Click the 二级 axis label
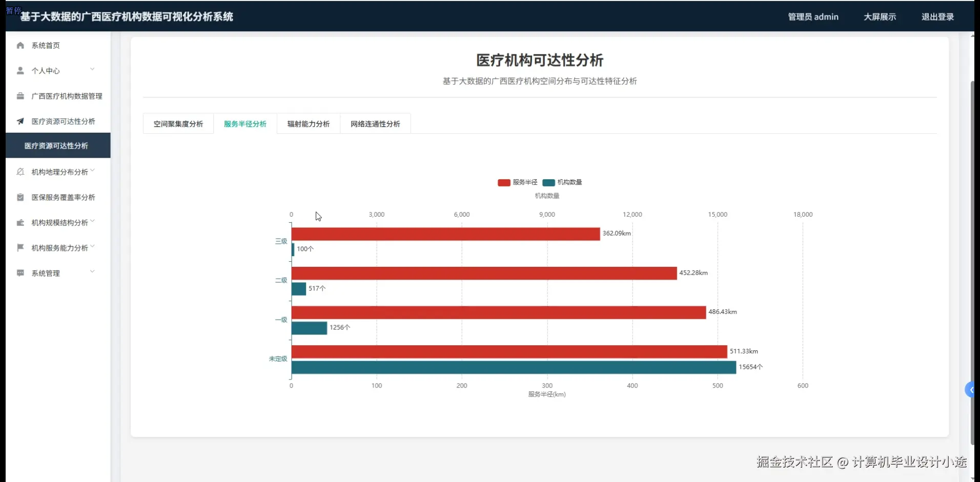Viewport: 980px width, 482px height. tap(281, 281)
